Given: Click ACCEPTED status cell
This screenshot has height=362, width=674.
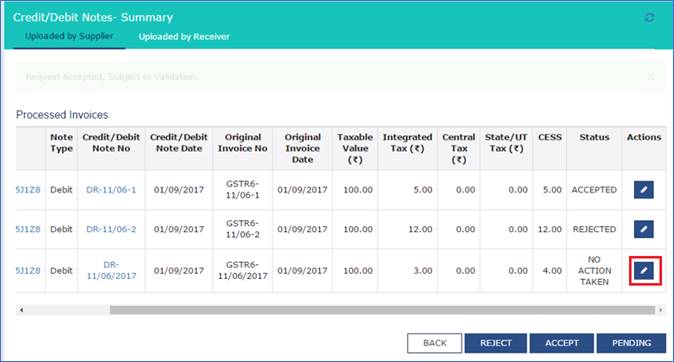Looking at the screenshot, I should (x=594, y=190).
